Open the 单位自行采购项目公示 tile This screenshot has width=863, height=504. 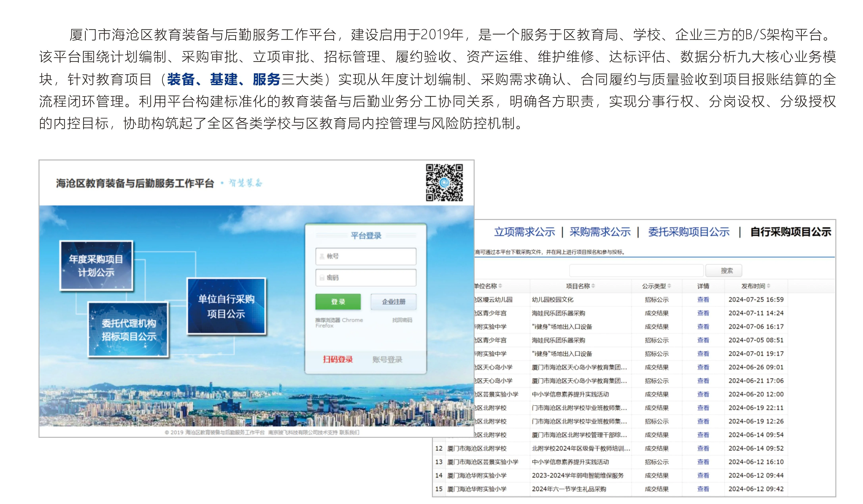(226, 306)
